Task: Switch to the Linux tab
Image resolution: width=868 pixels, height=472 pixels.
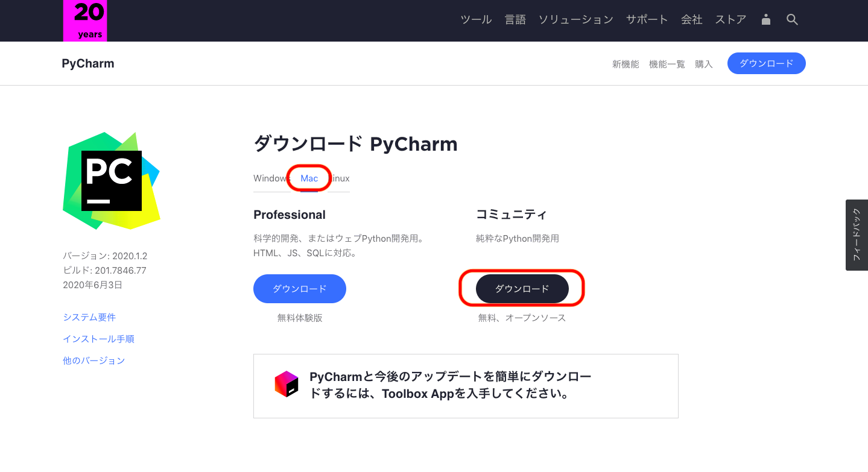Action: pyautogui.click(x=339, y=178)
